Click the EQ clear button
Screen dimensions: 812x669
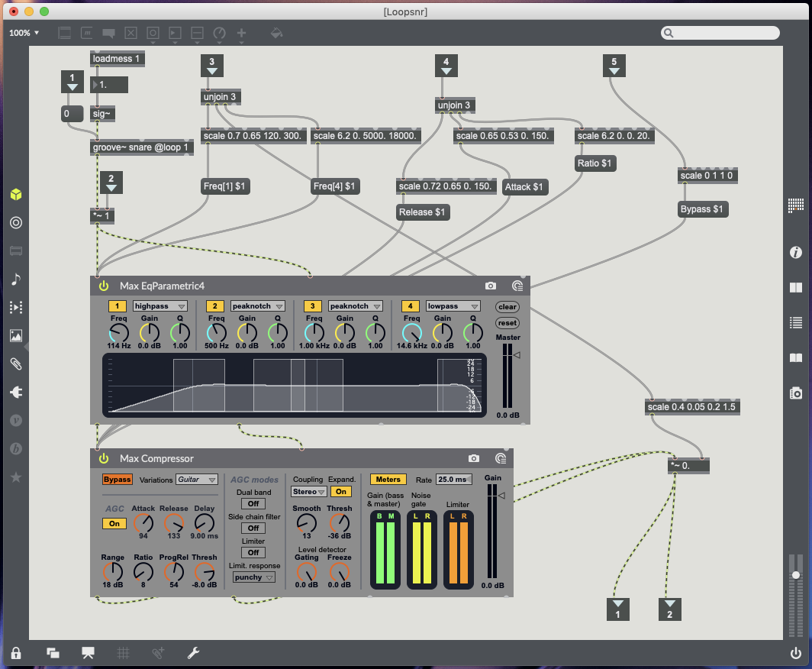507,307
